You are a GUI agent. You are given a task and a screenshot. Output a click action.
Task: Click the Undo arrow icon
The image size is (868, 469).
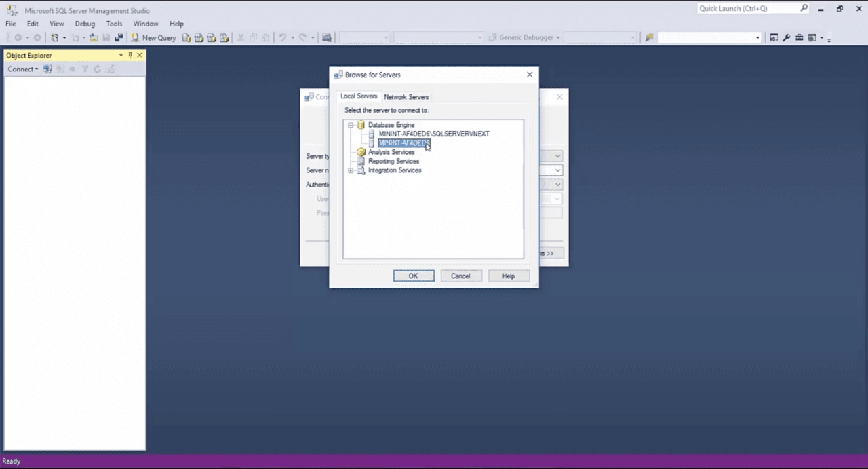(x=283, y=38)
